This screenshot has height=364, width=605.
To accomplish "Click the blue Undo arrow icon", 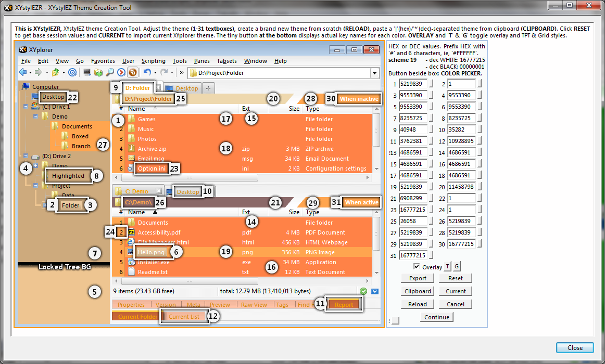I will pyautogui.click(x=147, y=72).
